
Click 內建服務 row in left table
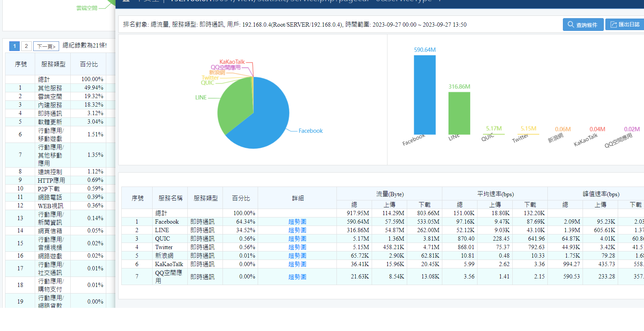click(x=60, y=105)
